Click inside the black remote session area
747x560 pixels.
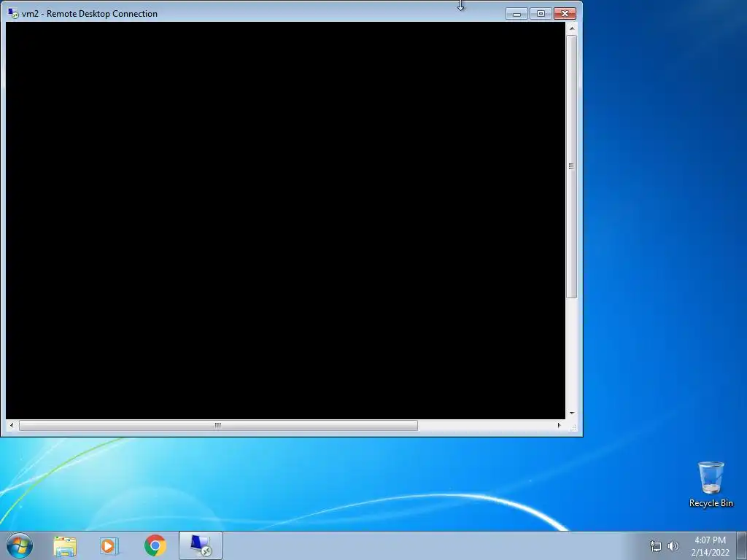285,220
